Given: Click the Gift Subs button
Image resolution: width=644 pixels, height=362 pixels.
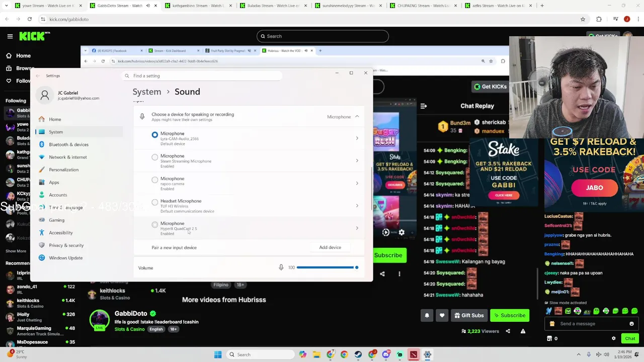Looking at the screenshot, I should (x=469, y=315).
